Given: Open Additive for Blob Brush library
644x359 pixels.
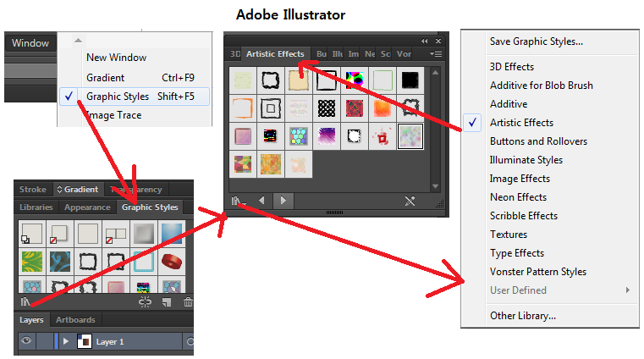Looking at the screenshot, I should coord(542,86).
